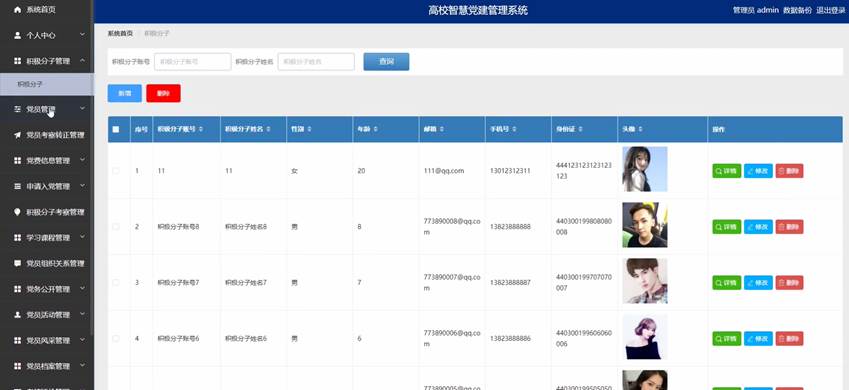Open avatar thumbnail of row 积极分子账号6
Screen dimensions: 849x390
644,337
